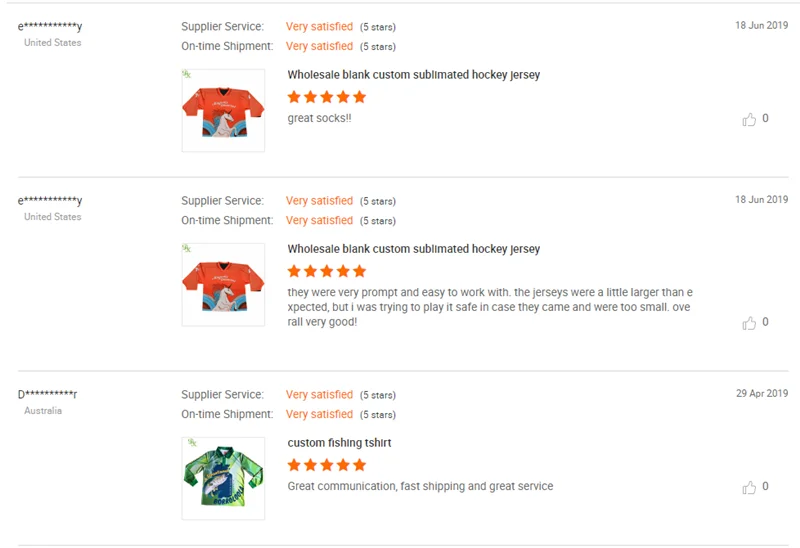This screenshot has height=548, width=800.
Task: Click the hockey jersey title above the "very prompt" review
Action: point(413,249)
